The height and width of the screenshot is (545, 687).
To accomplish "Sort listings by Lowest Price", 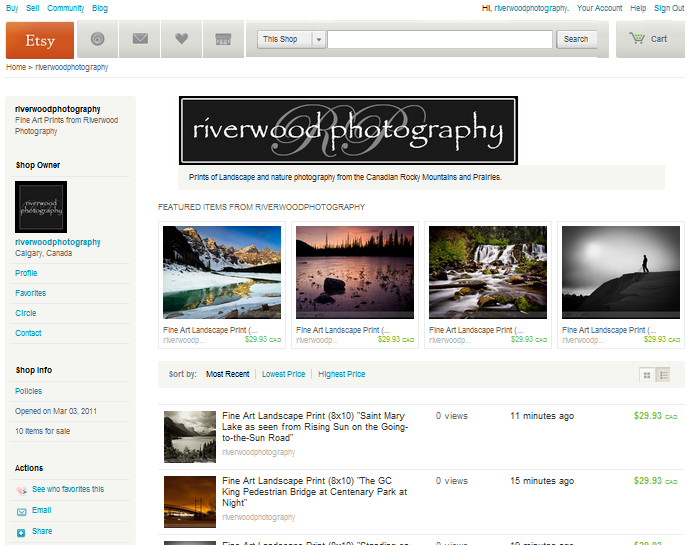I will (x=283, y=374).
